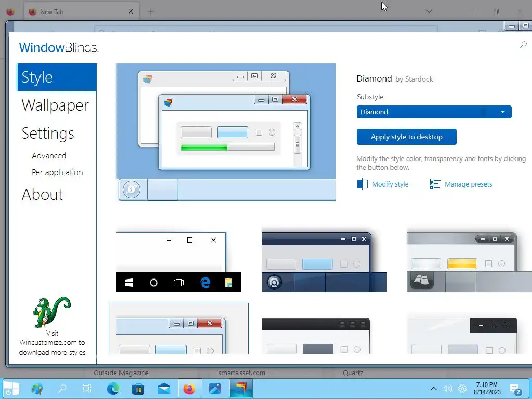This screenshot has height=399, width=532.
Task: Click the Outside Magazine shortcut in Firefox
Action: pyautogui.click(x=121, y=373)
